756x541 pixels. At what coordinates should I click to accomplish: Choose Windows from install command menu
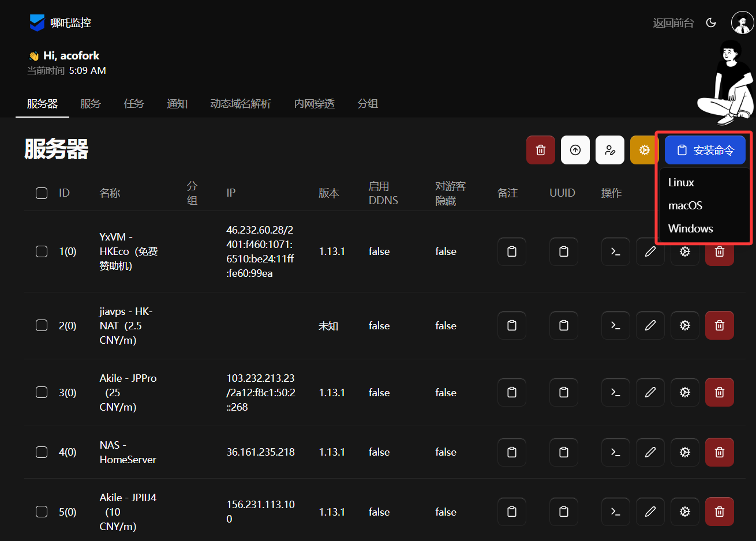[x=690, y=228]
